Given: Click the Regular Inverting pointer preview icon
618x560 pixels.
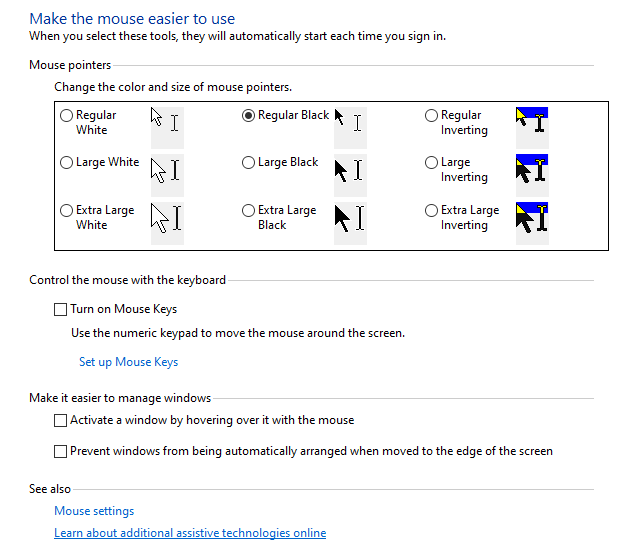Looking at the screenshot, I should pos(532,122).
